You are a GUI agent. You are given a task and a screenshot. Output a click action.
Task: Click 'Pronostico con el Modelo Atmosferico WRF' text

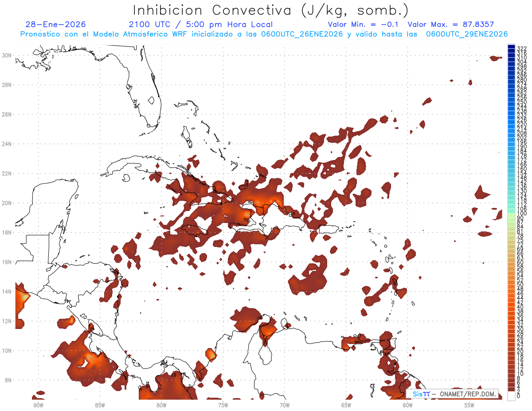(104, 34)
